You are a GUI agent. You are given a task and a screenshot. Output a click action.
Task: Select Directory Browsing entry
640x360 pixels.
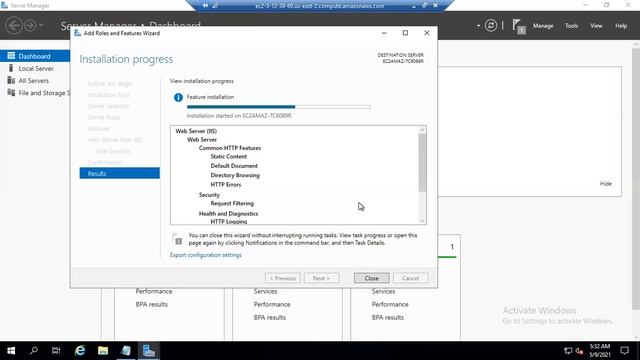235,175
